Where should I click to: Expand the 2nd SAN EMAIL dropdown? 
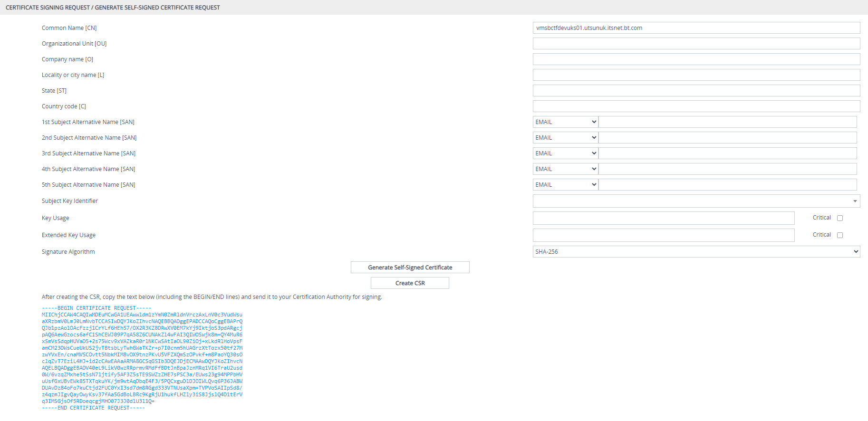565,138
